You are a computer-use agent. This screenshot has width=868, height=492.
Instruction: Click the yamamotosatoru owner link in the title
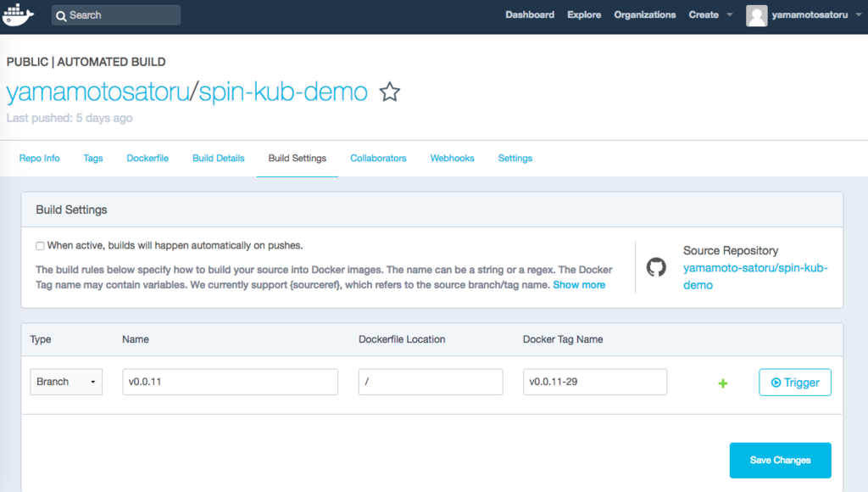click(x=98, y=92)
